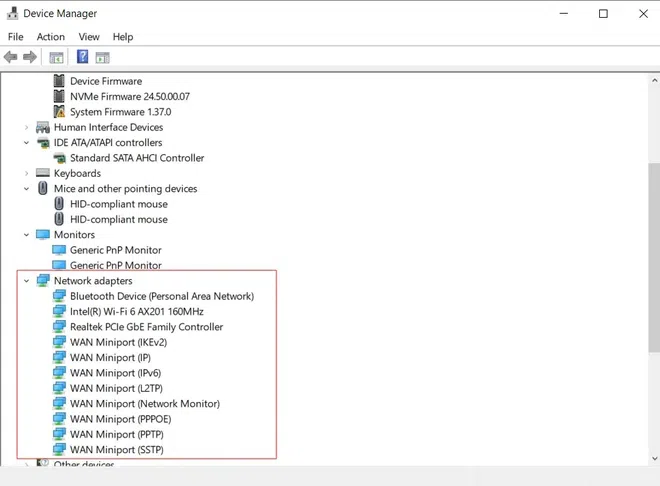Screen dimensions: 660x486
Task: Open Help via the blue question-mark icon
Action: point(82,56)
